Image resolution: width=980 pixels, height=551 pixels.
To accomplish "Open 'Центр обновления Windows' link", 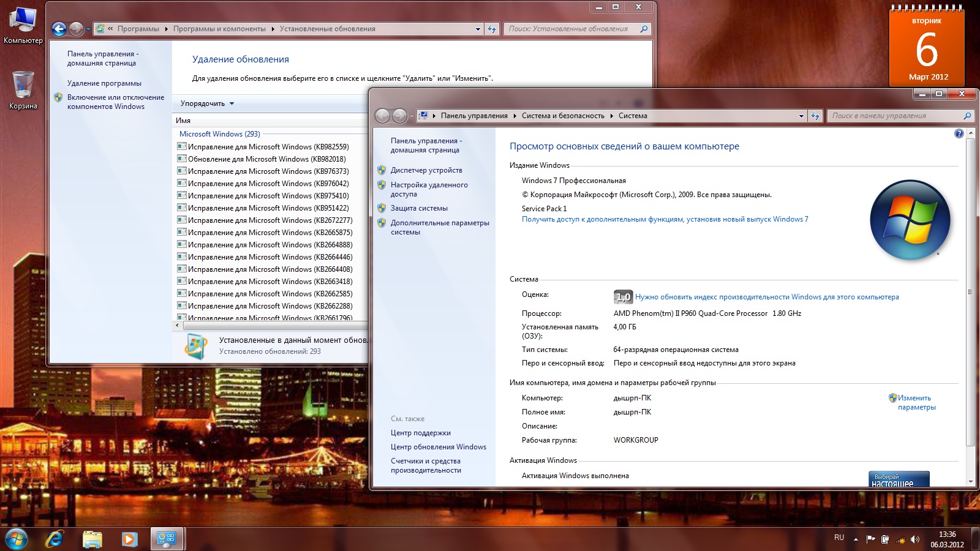I will point(439,447).
